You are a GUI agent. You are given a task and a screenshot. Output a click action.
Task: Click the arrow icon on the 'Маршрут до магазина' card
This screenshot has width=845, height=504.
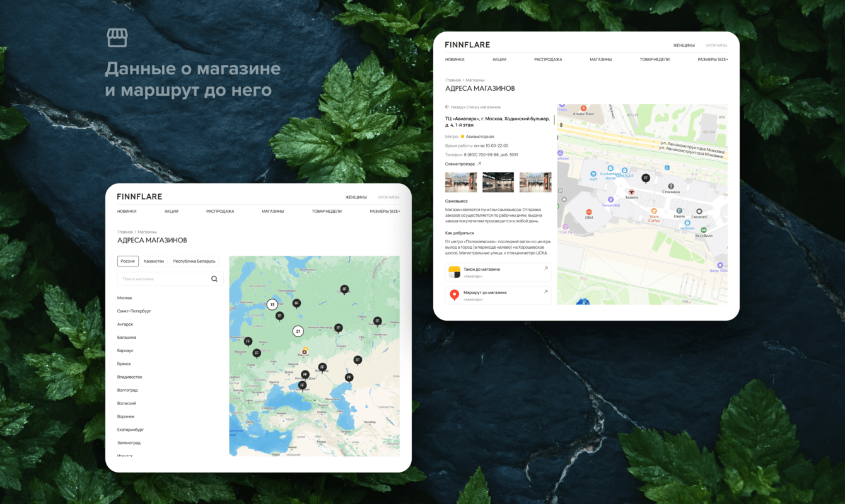click(x=546, y=292)
